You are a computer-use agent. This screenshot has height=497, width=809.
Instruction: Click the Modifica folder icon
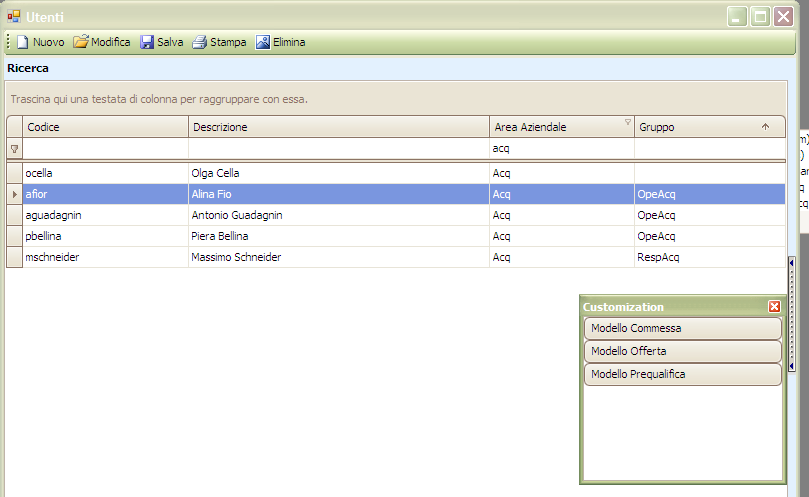(x=80, y=42)
